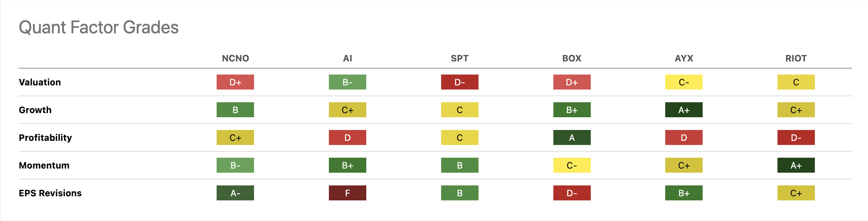868x221 pixels.
Task: Select the Growth row label
Action: coord(35,110)
